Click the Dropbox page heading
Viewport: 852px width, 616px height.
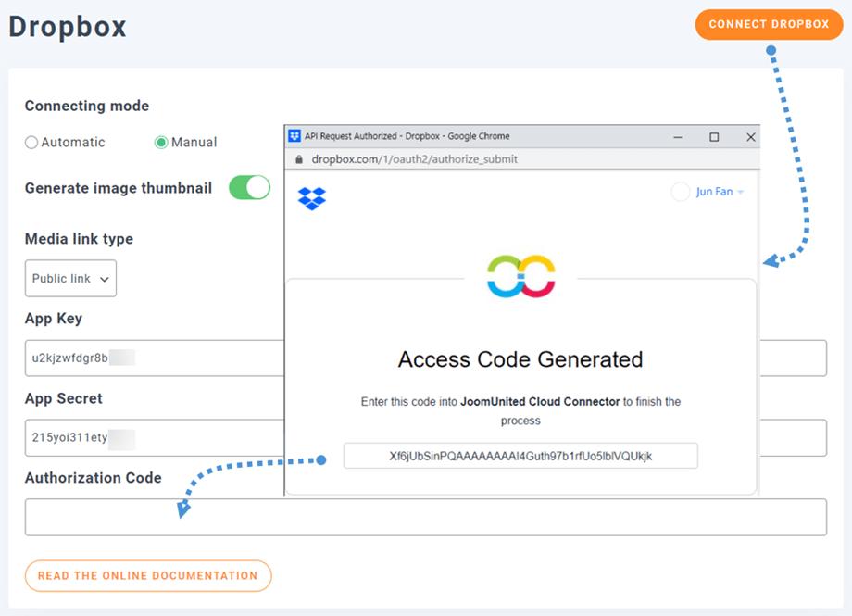coord(68,27)
